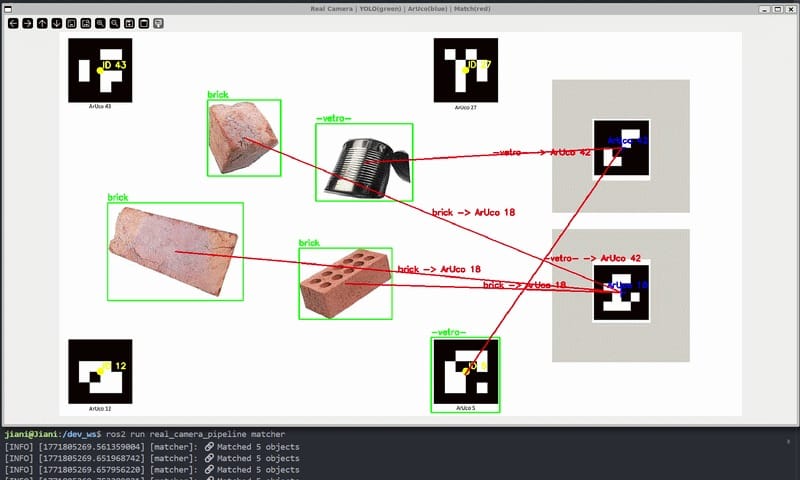800x480 pixels.
Task: Click the ArUco 5 marker in green box
Action: (465, 372)
